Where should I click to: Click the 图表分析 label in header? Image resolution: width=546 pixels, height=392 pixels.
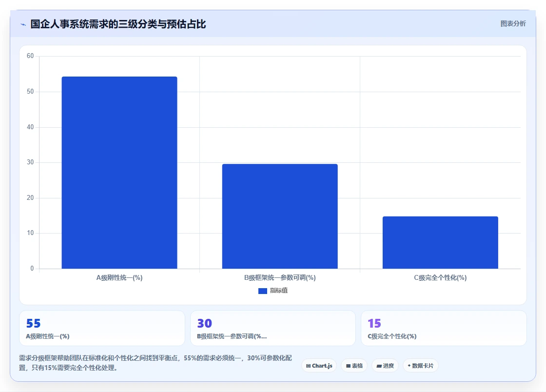pyautogui.click(x=513, y=24)
